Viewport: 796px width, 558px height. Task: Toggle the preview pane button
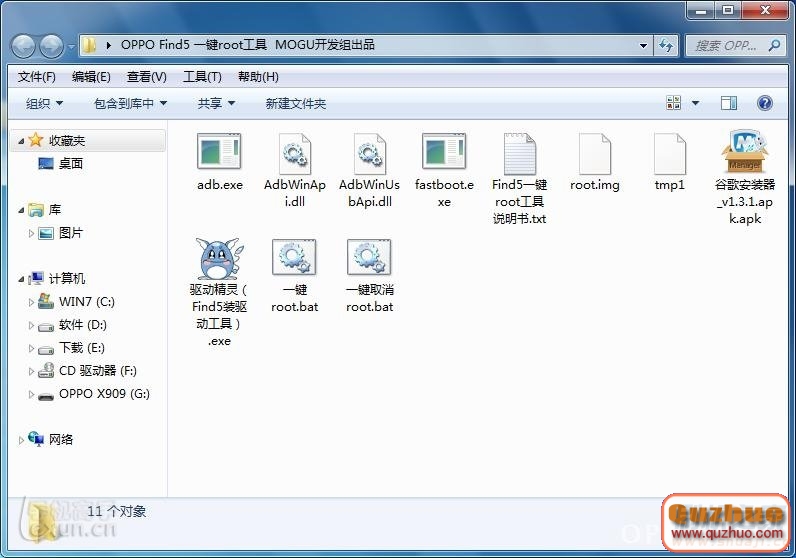pyautogui.click(x=728, y=103)
